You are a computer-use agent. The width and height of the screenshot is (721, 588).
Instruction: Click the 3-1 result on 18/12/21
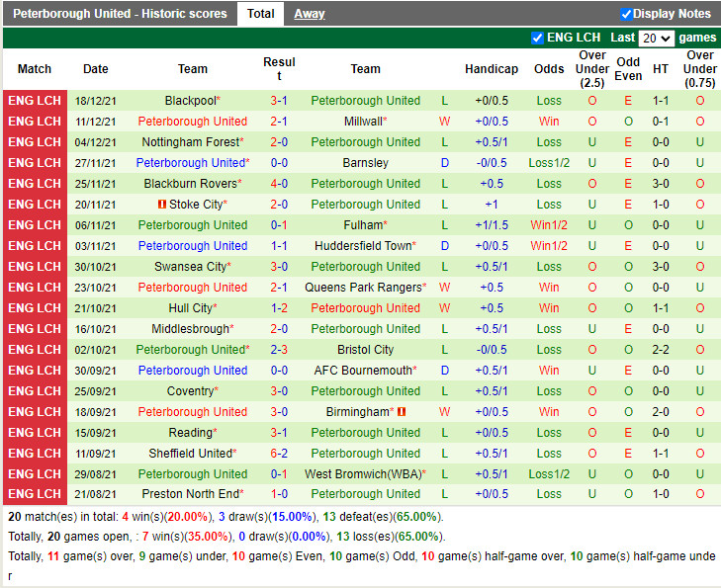coord(279,101)
